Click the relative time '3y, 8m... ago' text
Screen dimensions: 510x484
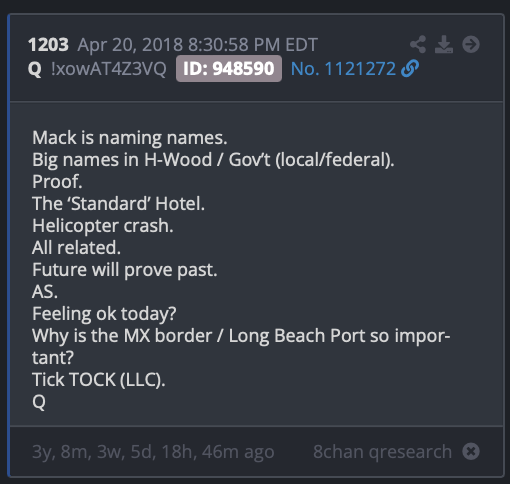click(153, 452)
